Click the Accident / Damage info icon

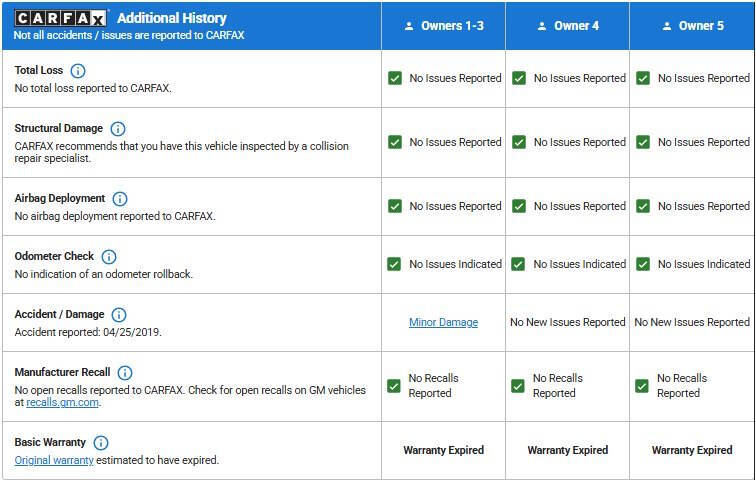[119, 315]
